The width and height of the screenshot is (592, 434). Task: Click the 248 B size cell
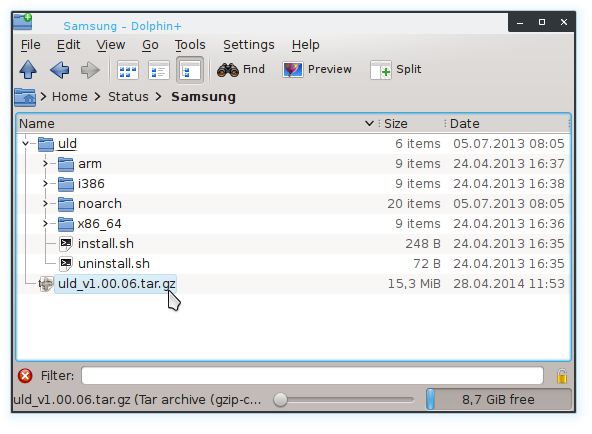click(x=423, y=244)
